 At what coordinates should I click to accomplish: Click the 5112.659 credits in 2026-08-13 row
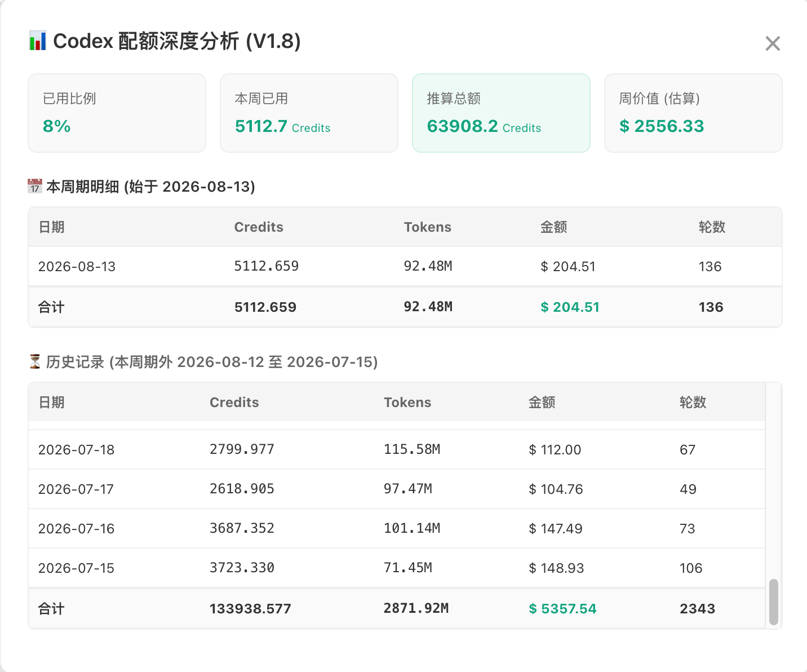pyautogui.click(x=267, y=266)
